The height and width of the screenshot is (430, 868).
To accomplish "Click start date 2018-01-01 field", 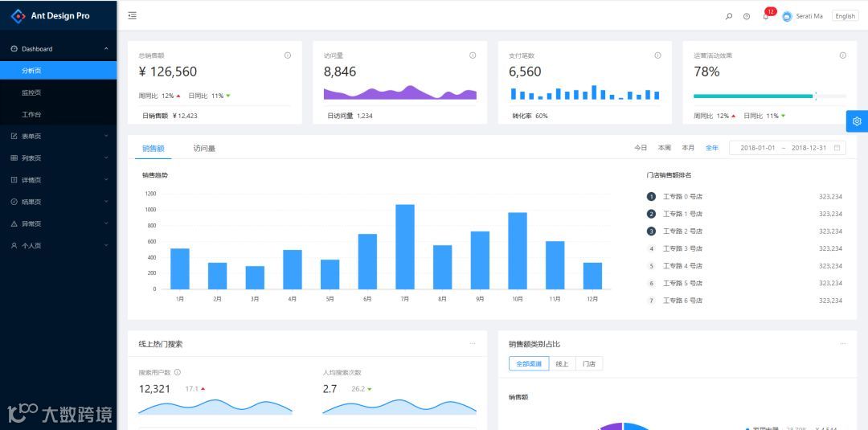I will tap(758, 148).
